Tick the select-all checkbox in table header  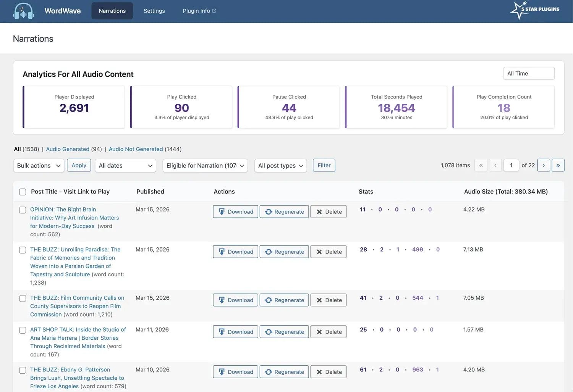coord(23,192)
